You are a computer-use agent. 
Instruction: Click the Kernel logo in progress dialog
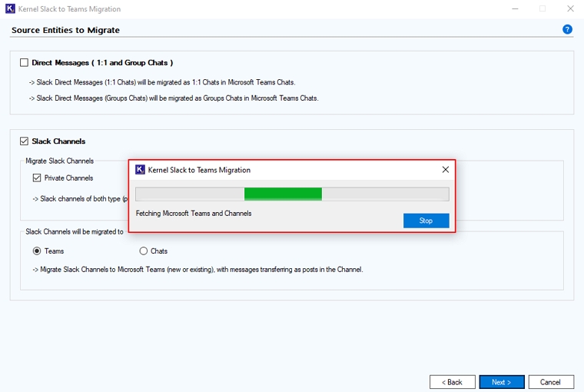tap(140, 170)
